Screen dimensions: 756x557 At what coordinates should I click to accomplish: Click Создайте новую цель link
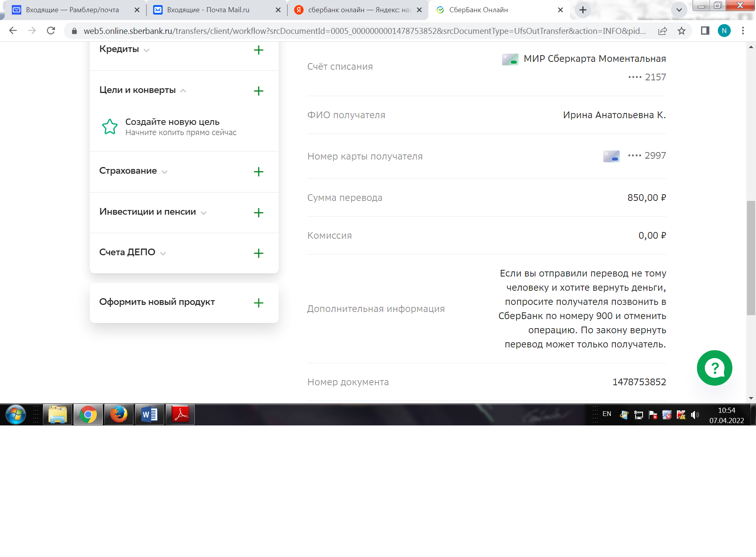[172, 122]
